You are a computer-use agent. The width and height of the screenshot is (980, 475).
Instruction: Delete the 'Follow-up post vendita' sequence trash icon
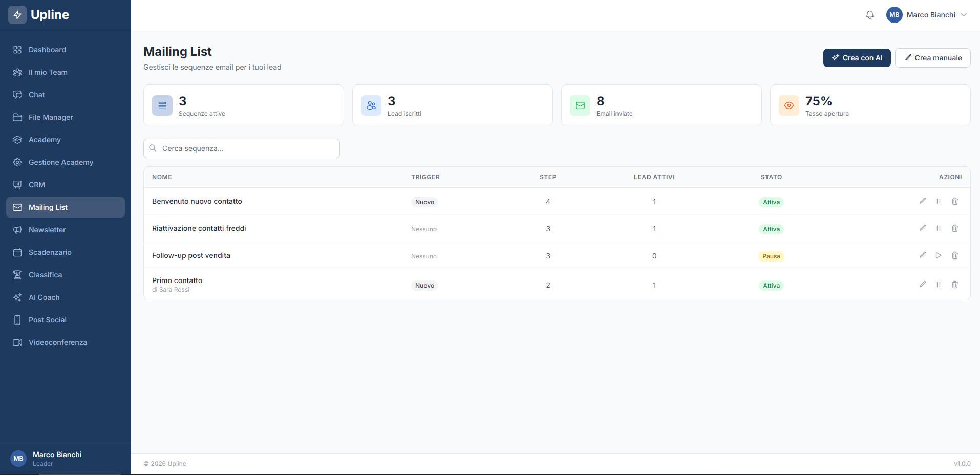954,255
